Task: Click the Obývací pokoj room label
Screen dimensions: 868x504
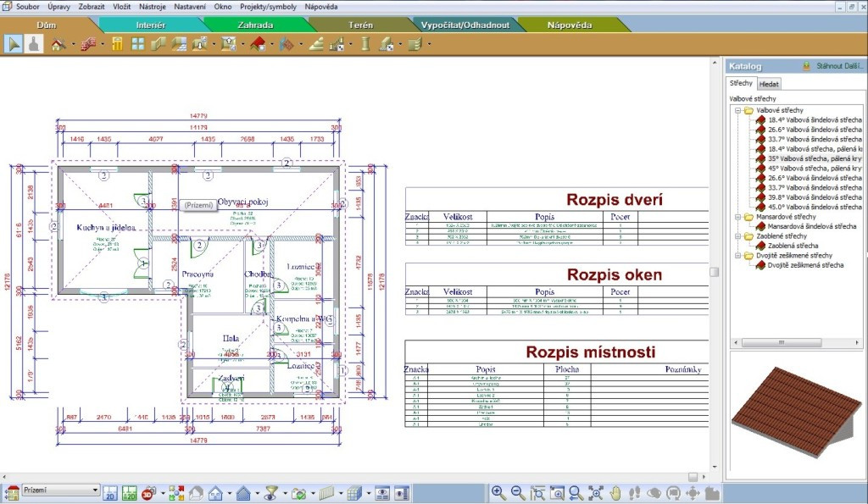Action: coord(242,202)
